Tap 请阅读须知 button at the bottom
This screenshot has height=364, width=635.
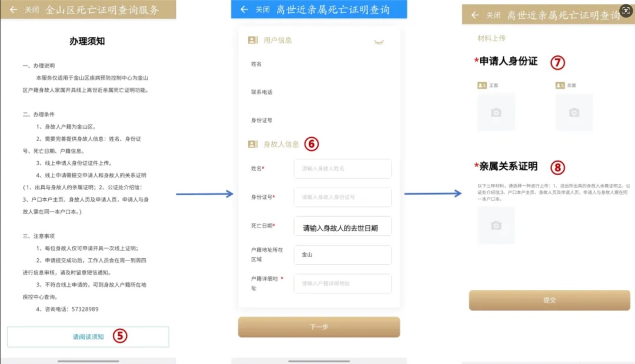[x=88, y=336]
